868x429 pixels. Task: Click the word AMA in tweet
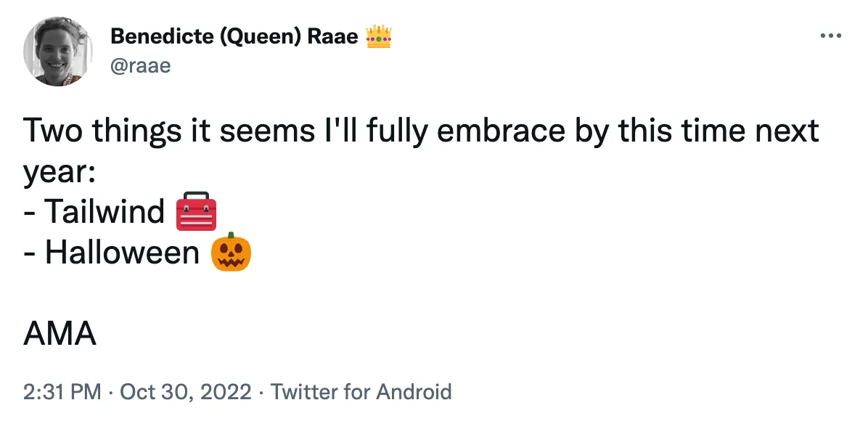[60, 333]
